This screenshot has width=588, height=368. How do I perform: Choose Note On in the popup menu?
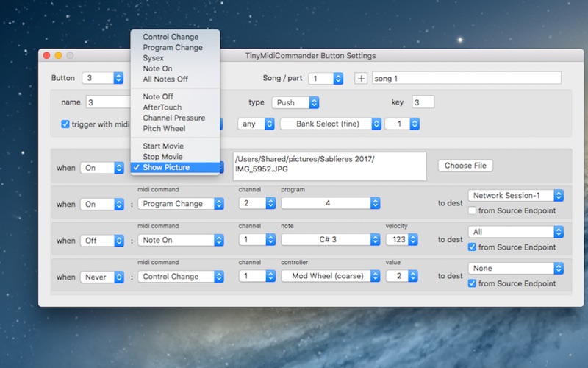[x=175, y=68]
